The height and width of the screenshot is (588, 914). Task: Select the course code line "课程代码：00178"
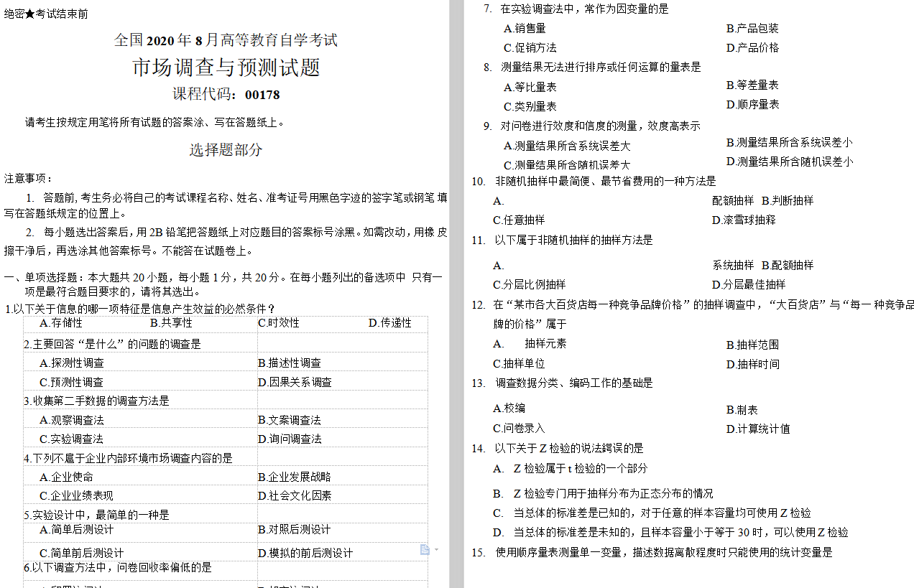[x=226, y=94]
